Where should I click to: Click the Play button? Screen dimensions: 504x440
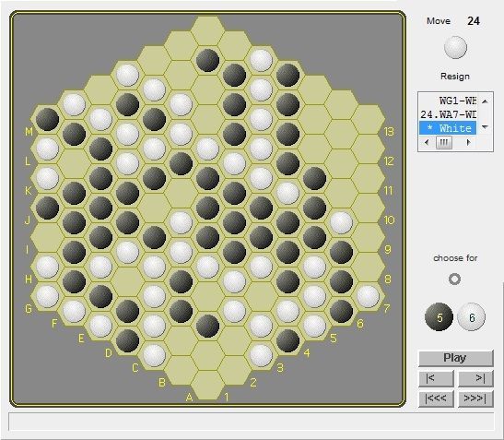point(455,358)
